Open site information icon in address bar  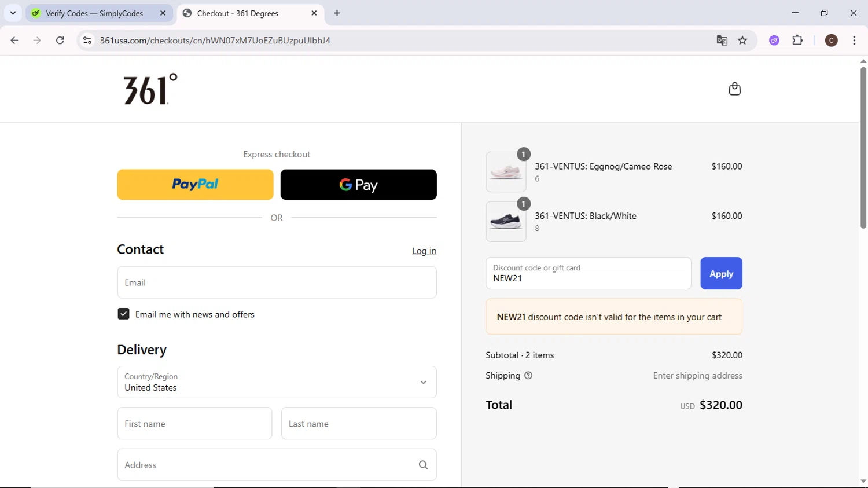point(87,41)
